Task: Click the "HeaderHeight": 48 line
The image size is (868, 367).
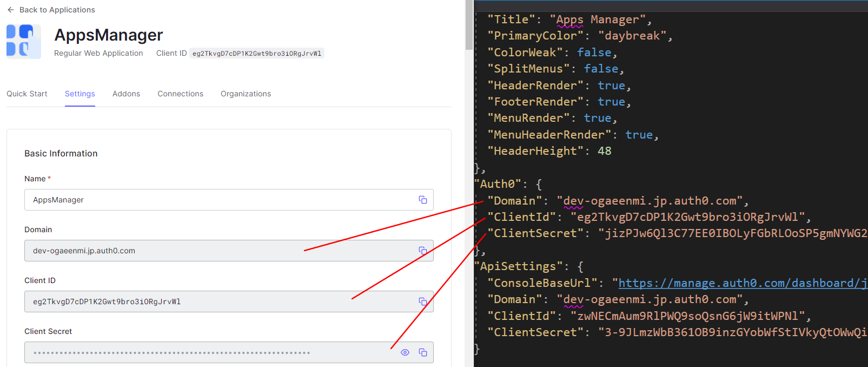Action: click(x=549, y=151)
